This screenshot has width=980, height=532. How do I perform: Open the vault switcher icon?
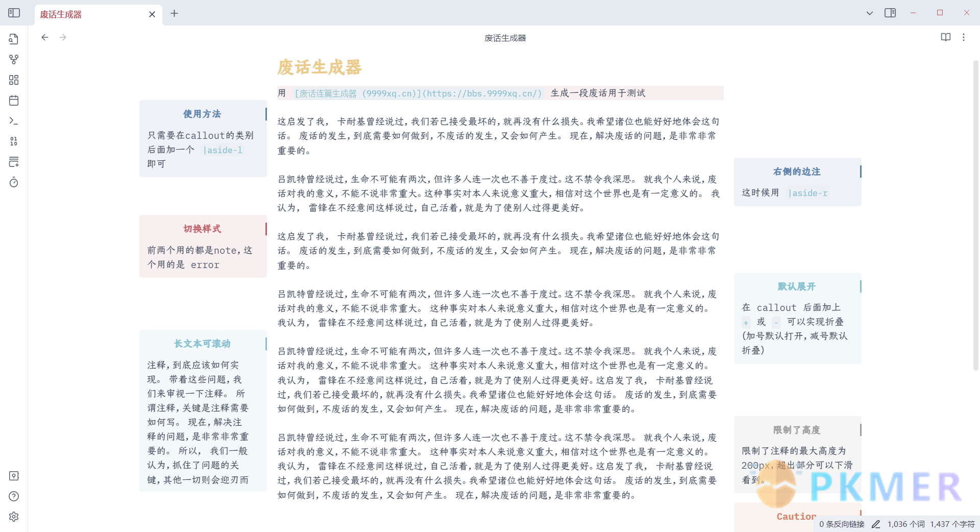coord(14,476)
